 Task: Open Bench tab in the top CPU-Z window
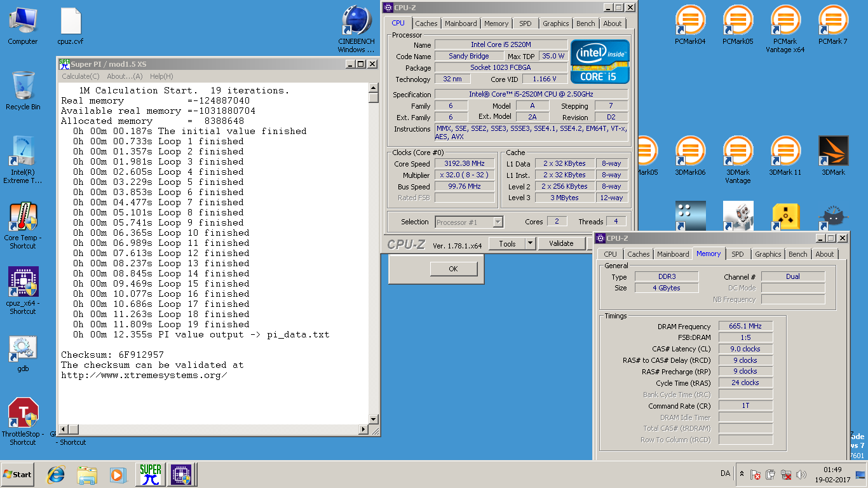pos(586,24)
